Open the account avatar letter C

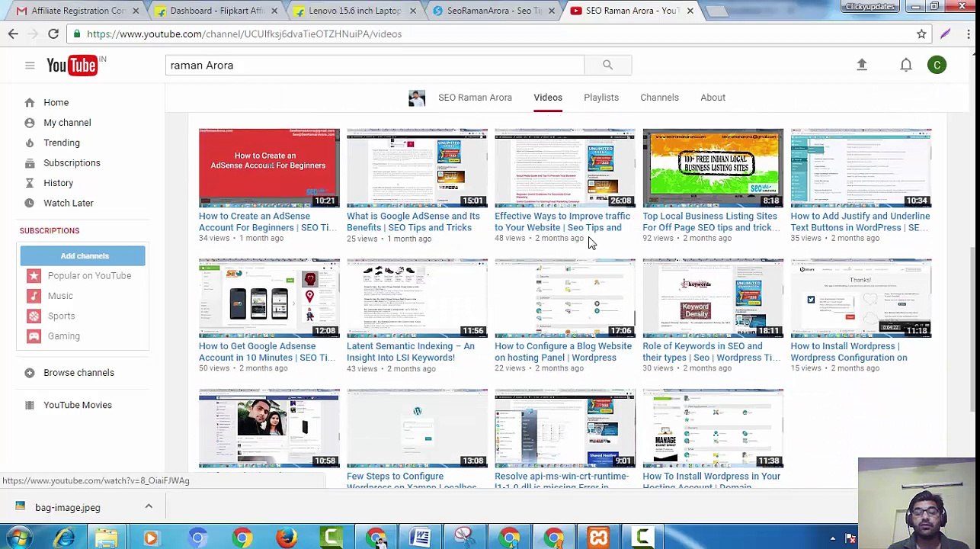(937, 65)
